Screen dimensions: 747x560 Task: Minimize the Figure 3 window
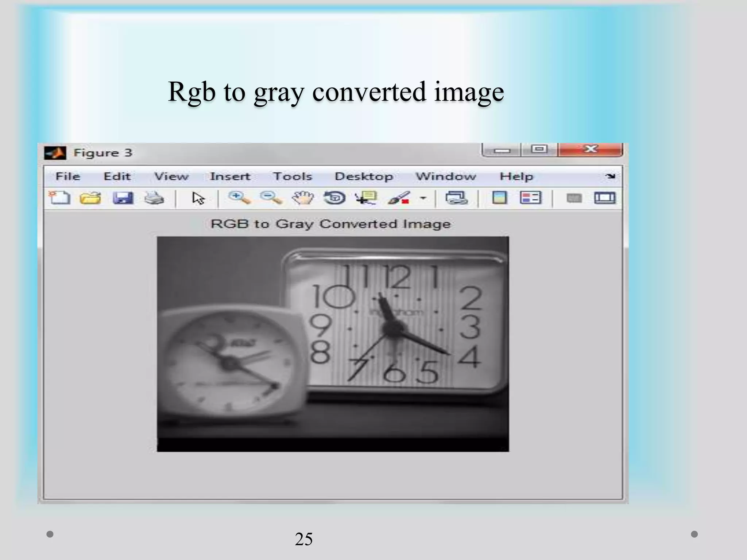pyautogui.click(x=502, y=150)
